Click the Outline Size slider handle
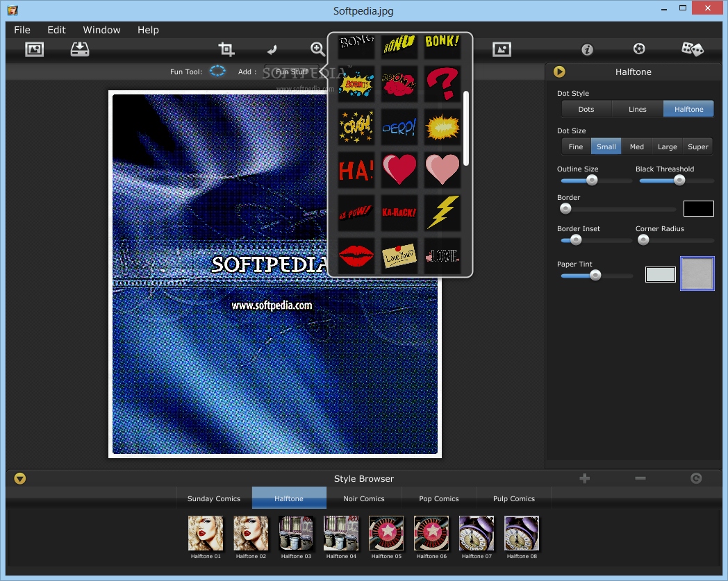The image size is (728, 581). [x=592, y=180]
